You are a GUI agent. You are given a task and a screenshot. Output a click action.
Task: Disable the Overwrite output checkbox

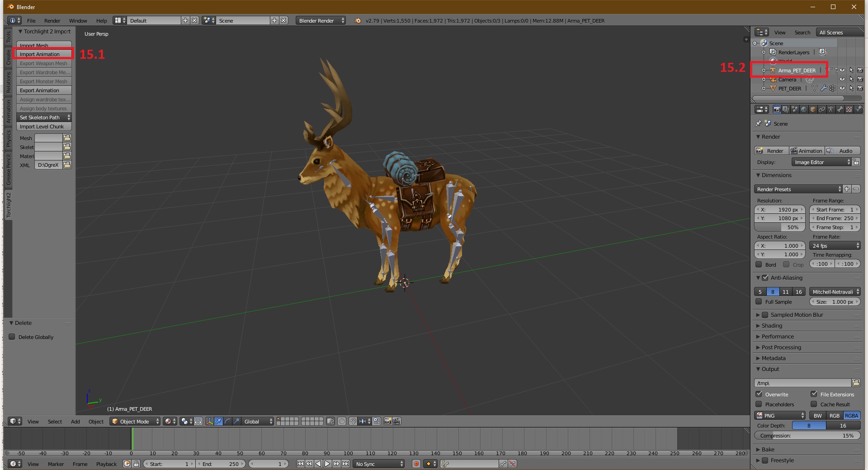click(759, 394)
